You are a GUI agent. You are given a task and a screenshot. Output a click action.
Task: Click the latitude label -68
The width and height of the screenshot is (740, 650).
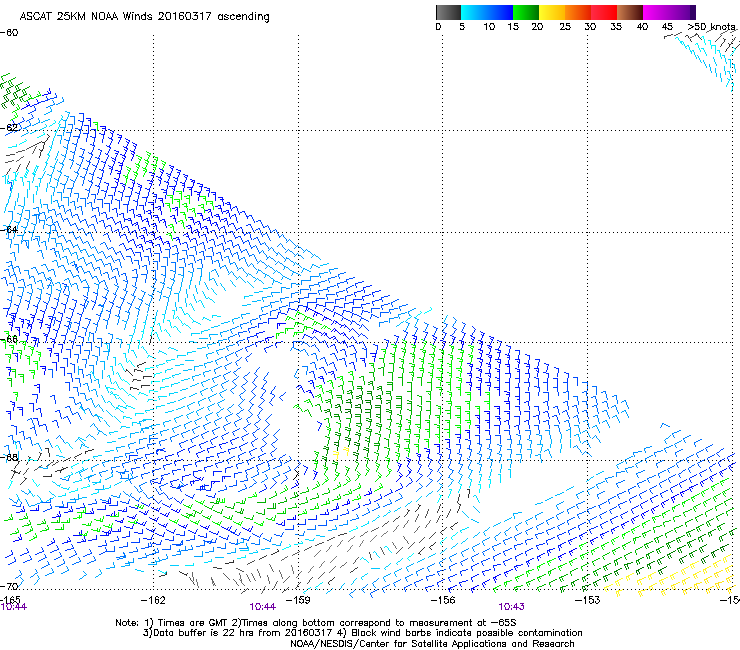click(x=9, y=458)
